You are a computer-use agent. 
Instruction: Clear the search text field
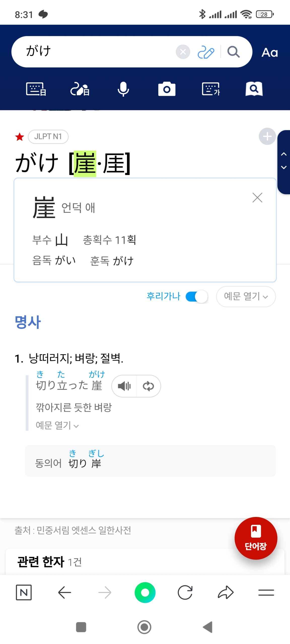183,52
